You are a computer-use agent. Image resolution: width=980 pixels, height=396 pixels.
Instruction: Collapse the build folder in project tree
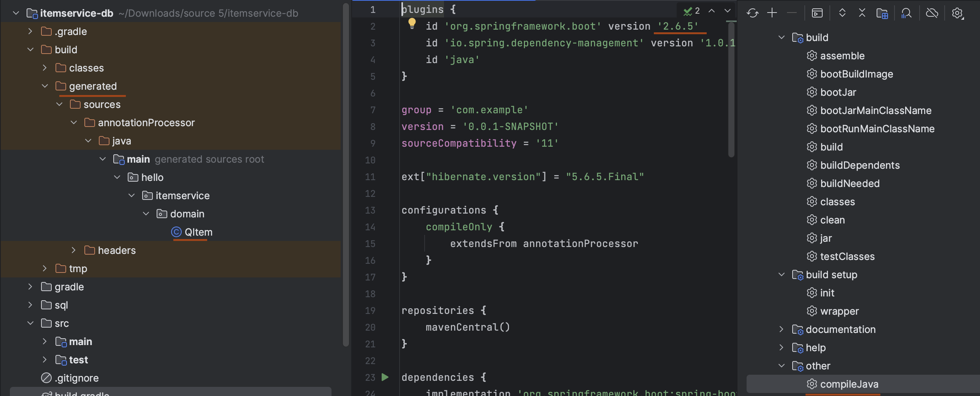point(30,50)
